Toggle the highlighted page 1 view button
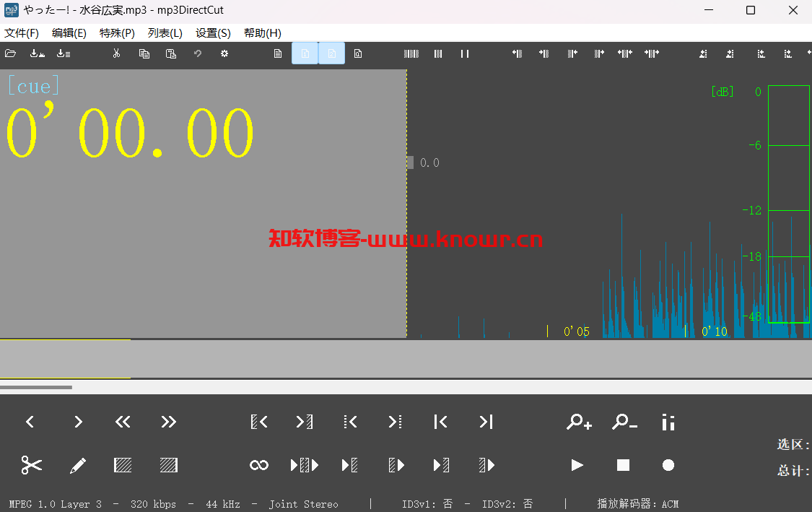 coord(305,53)
